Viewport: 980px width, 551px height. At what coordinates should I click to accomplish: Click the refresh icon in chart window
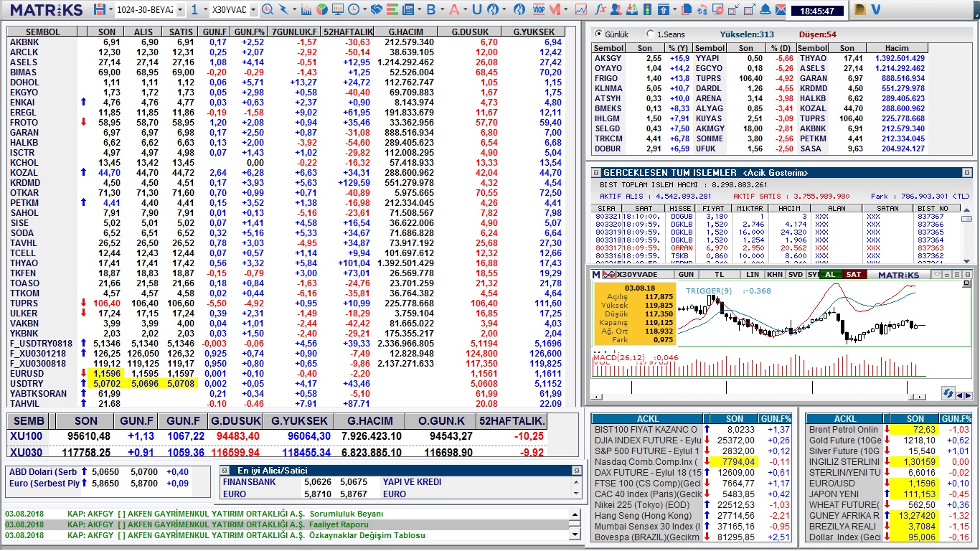click(948, 393)
